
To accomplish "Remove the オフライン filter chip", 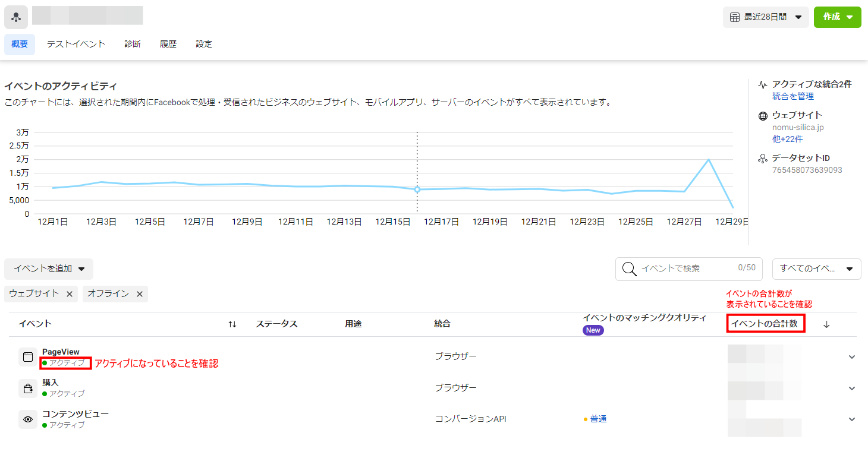I will point(140,294).
